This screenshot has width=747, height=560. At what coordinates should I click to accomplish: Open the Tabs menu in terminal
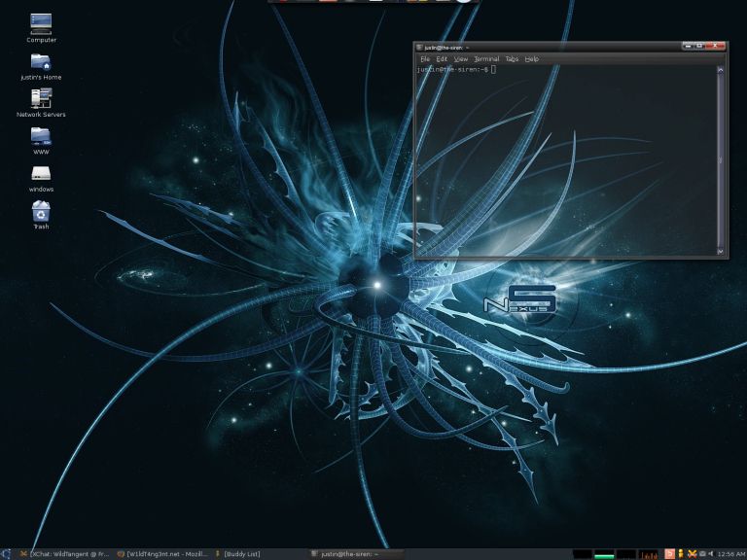(512, 59)
